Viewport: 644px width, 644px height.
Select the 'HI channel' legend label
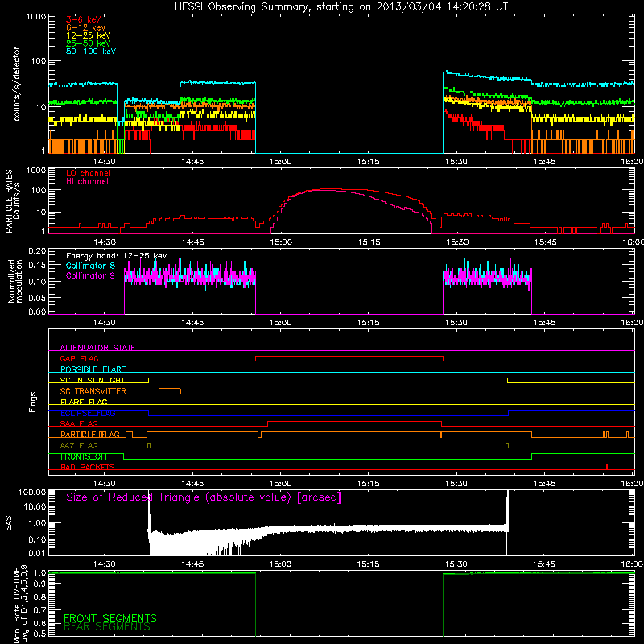click(x=87, y=182)
